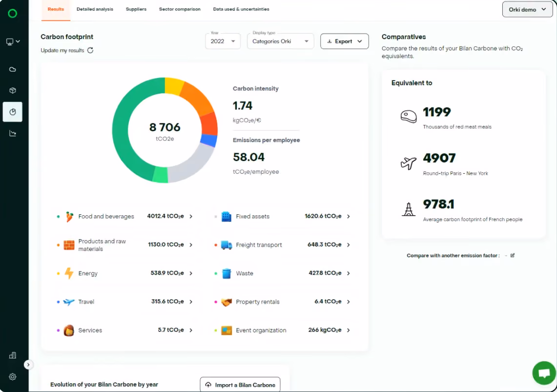Expand the sidebar with the arrow toggle

coord(28,365)
